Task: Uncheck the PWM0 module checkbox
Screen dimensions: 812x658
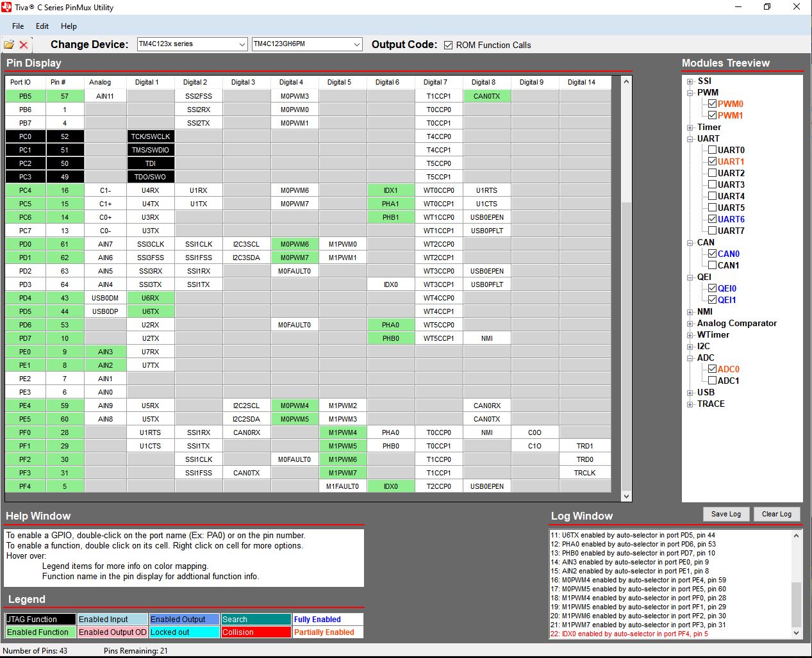Action: 712,104
